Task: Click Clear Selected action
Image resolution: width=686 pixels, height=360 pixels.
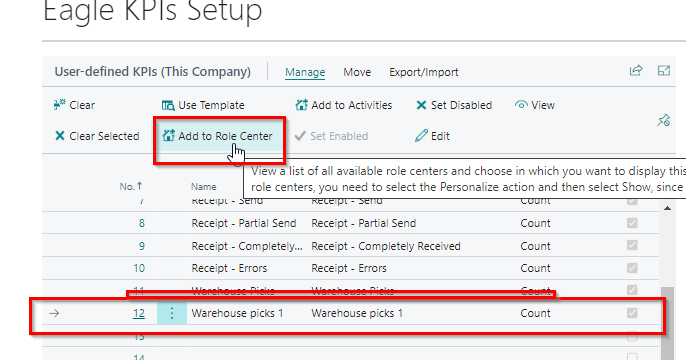Action: 97,136
